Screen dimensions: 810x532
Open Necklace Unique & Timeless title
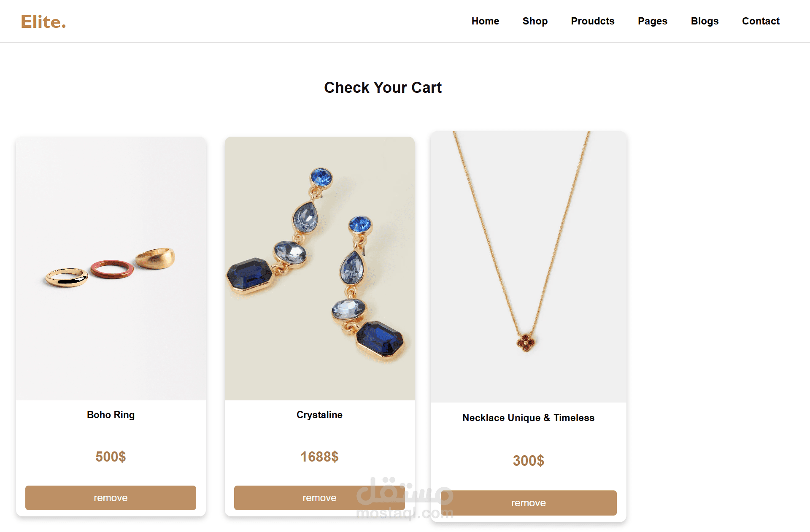(x=528, y=418)
